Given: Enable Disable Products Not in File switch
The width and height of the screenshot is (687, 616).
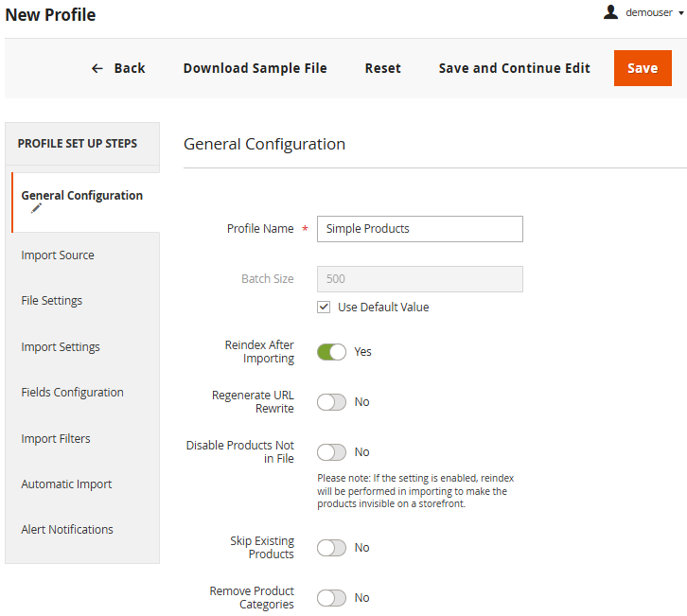Looking at the screenshot, I should click(x=331, y=452).
